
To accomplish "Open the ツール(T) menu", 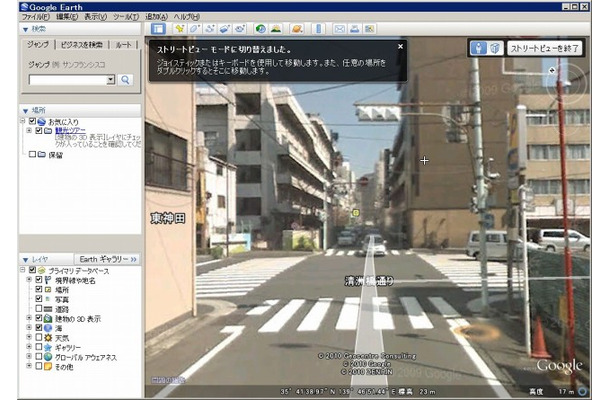I will tap(126, 17).
